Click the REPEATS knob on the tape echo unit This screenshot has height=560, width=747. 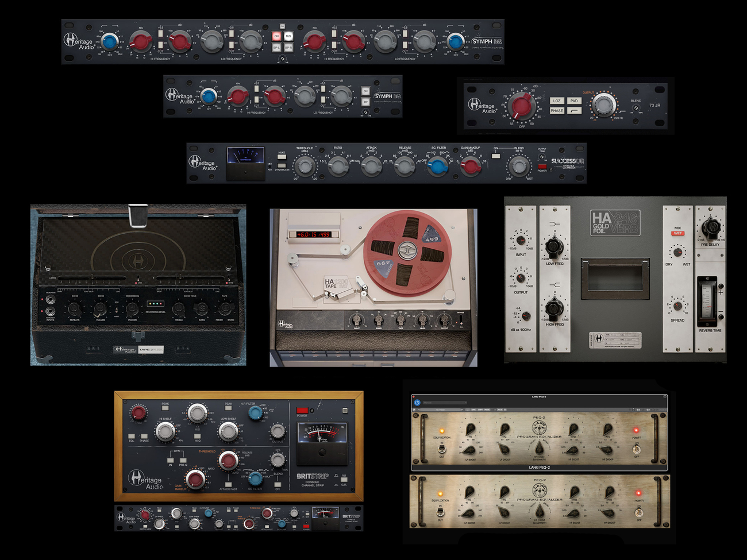74,309
